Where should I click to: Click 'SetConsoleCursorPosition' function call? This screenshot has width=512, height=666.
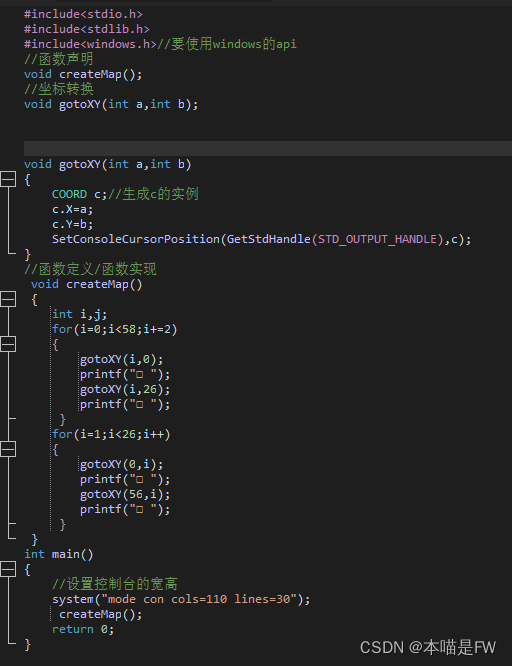tap(136, 239)
